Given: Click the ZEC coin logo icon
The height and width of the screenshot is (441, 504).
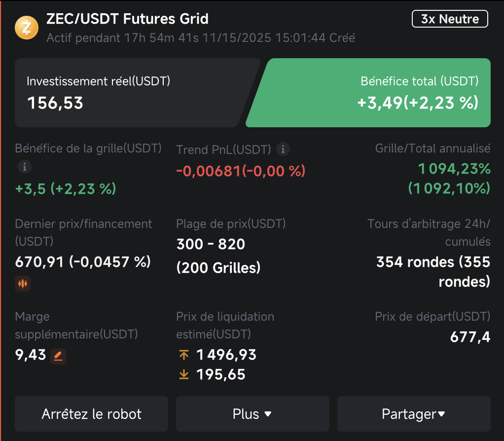Looking at the screenshot, I should pyautogui.click(x=26, y=28).
